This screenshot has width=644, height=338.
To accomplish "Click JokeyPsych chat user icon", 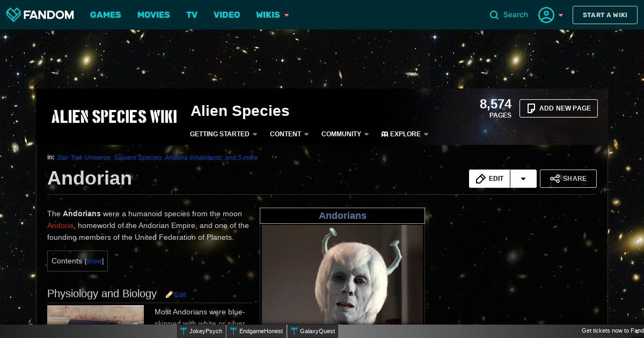I will tap(184, 331).
